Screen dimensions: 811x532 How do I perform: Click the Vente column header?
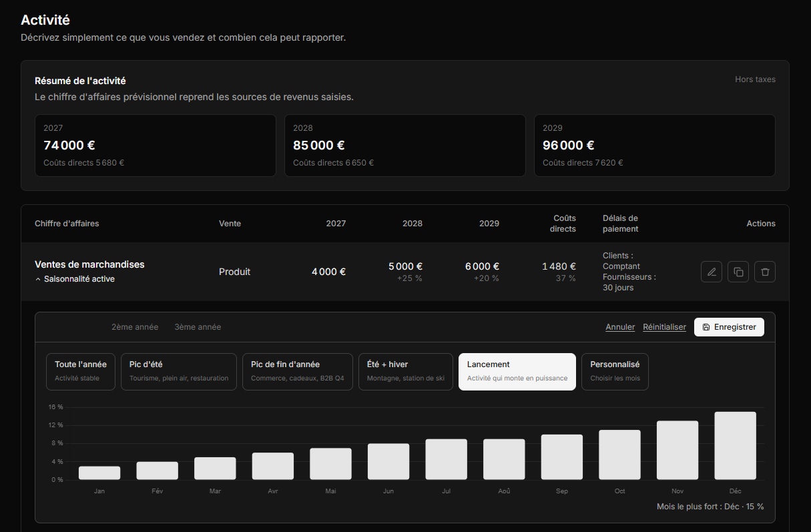[230, 224]
